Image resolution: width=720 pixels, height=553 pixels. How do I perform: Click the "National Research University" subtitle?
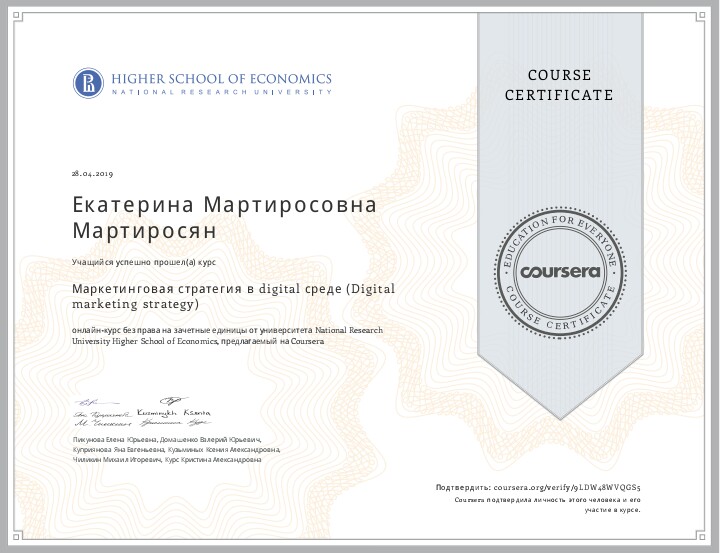[221, 92]
